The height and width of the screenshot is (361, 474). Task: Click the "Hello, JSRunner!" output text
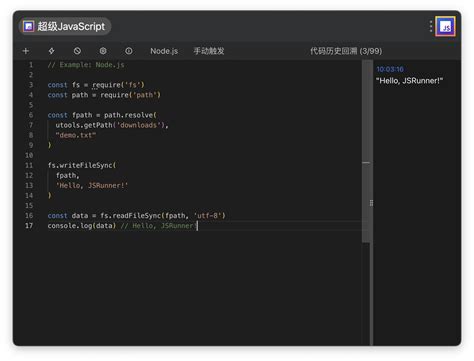409,81
